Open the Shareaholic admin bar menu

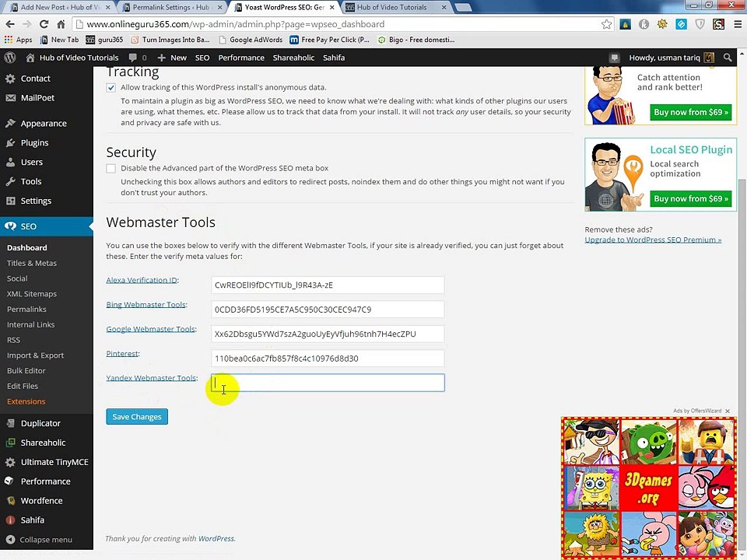coord(293,58)
